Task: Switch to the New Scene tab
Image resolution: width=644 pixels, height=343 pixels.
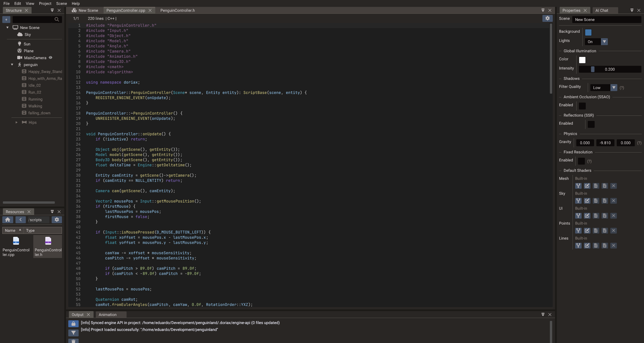Action: point(85,10)
